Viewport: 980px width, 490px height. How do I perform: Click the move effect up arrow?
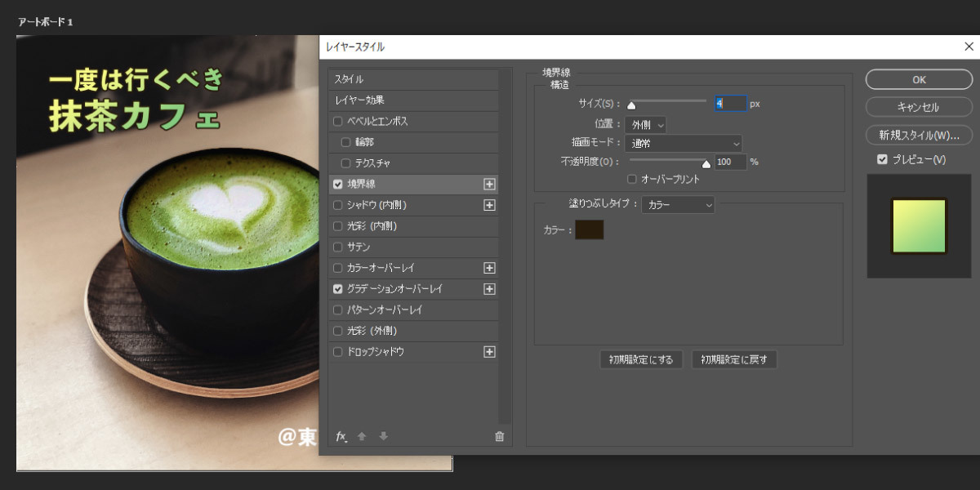(x=361, y=437)
